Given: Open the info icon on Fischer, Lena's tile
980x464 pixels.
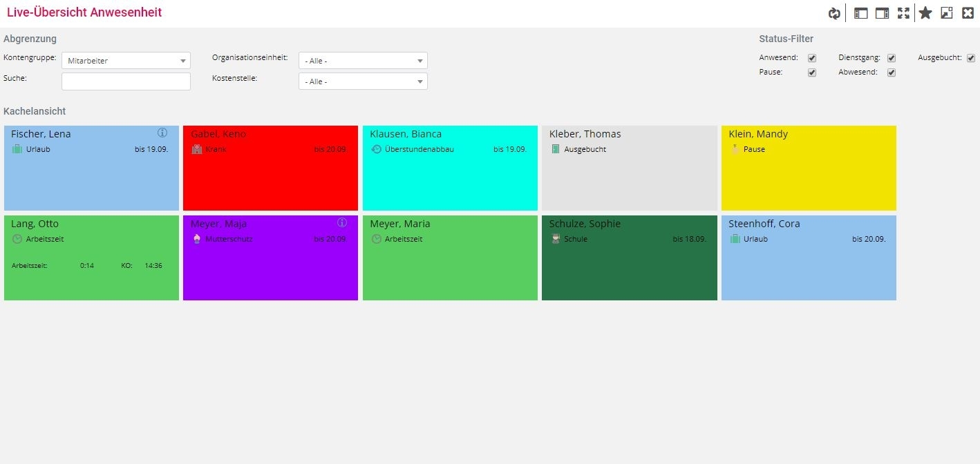Looking at the screenshot, I should (162, 133).
